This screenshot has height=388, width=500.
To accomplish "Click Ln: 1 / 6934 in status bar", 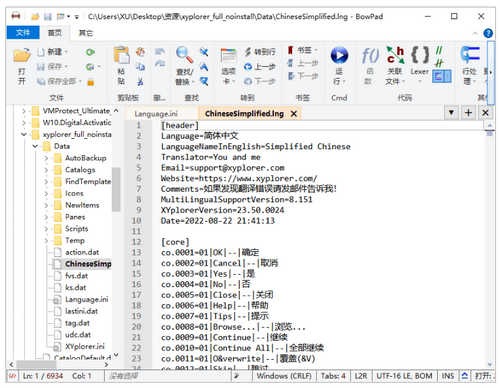I will pyautogui.click(x=43, y=376).
